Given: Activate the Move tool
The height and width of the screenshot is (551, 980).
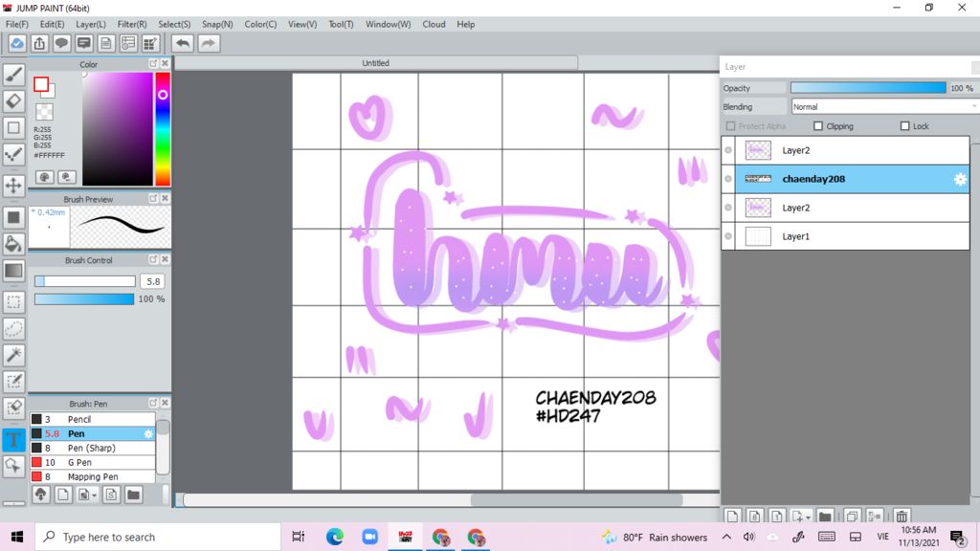Looking at the screenshot, I should click(13, 186).
